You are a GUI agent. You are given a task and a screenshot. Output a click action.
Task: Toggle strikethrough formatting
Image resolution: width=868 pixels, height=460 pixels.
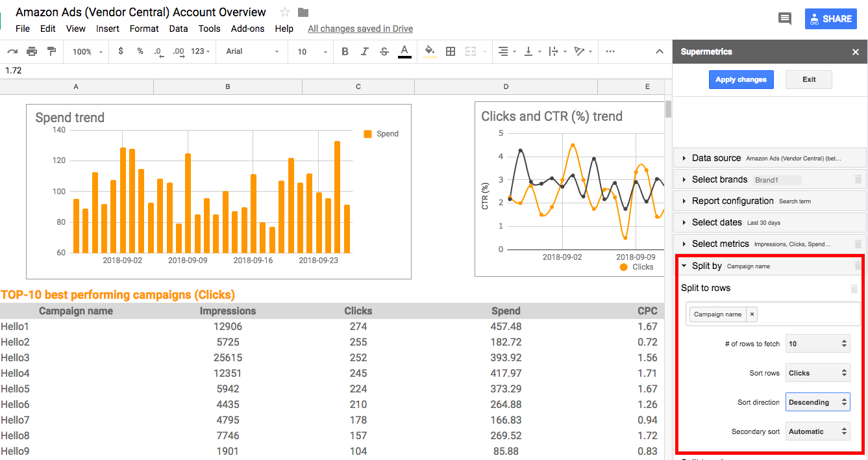(384, 51)
